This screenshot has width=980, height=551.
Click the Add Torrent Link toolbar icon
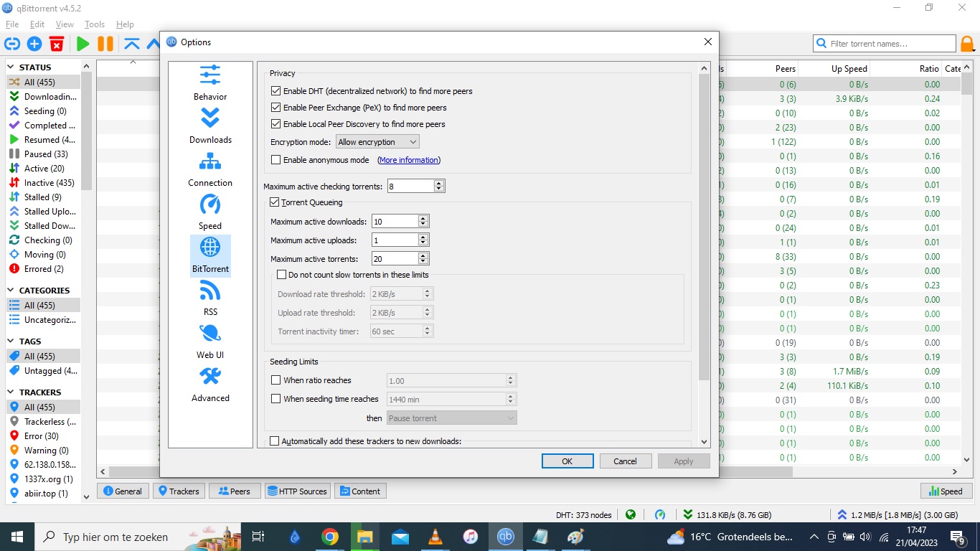[11, 44]
